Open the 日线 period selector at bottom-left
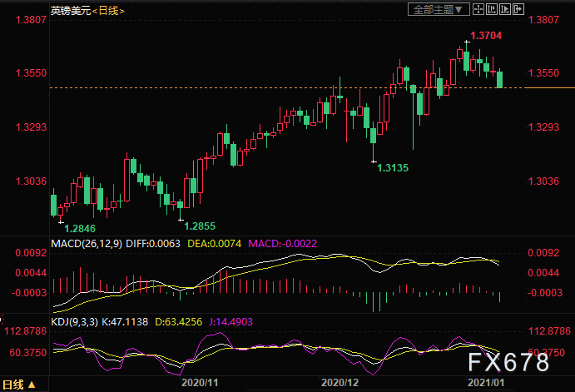Screen dimensions: 575x392 coord(19,385)
